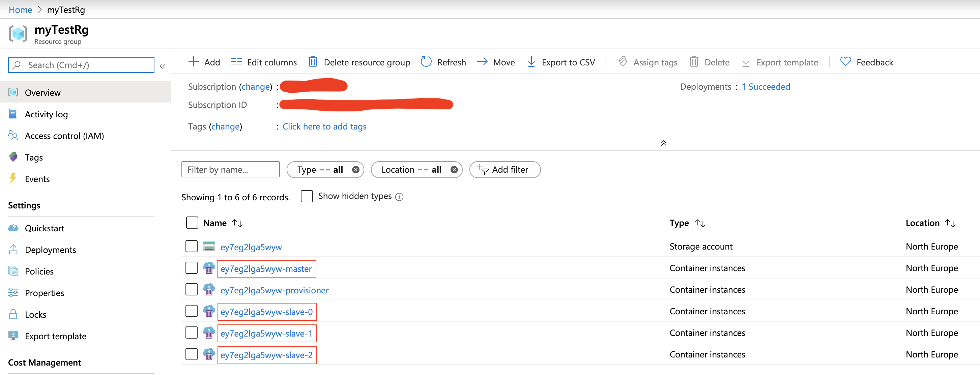Enable the Show hidden types checkbox
Screen dimensions: 980x375
[x=307, y=196]
